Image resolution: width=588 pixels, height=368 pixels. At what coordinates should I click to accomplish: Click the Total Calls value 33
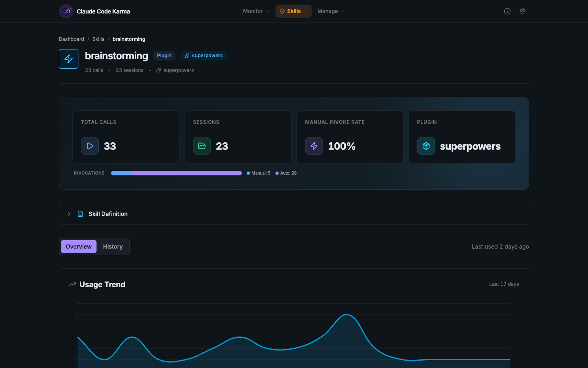pyautogui.click(x=110, y=146)
